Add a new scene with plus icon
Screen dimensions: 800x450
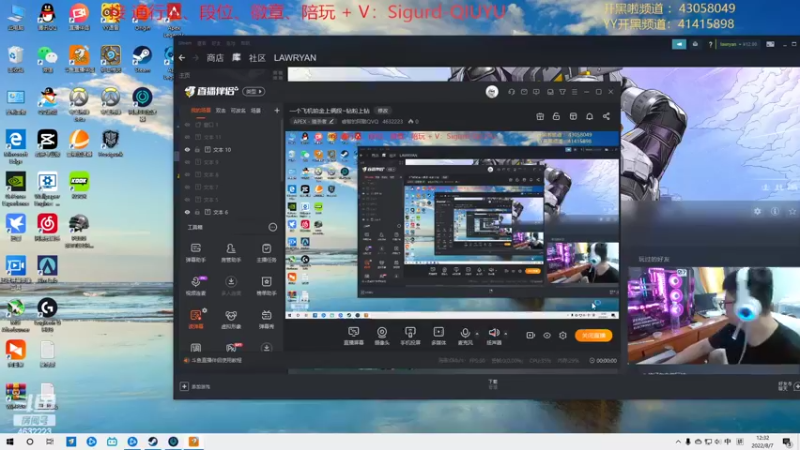(x=277, y=111)
